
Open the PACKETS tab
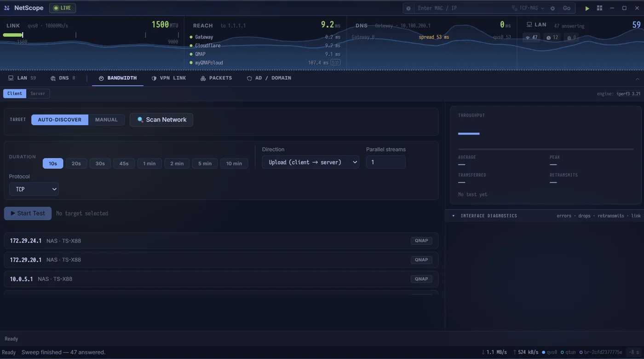pyautogui.click(x=216, y=78)
